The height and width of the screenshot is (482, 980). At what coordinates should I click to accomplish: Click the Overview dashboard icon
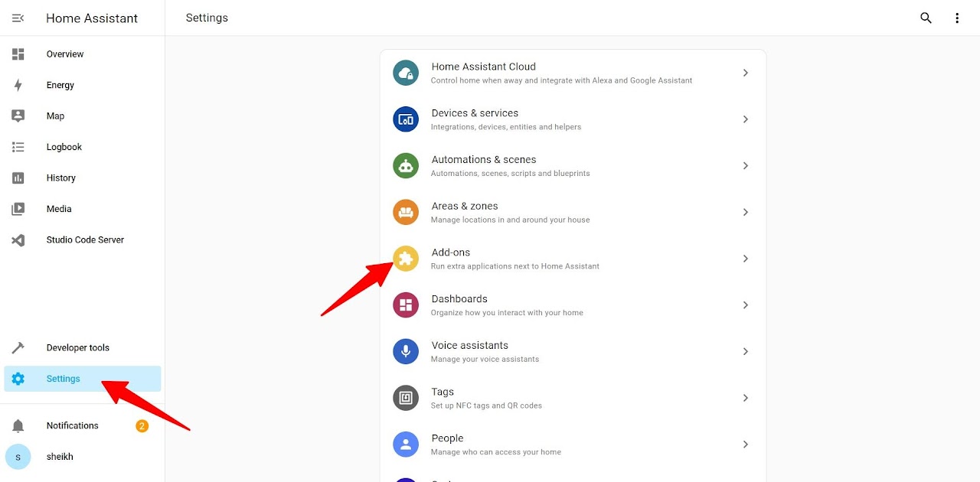tap(18, 54)
